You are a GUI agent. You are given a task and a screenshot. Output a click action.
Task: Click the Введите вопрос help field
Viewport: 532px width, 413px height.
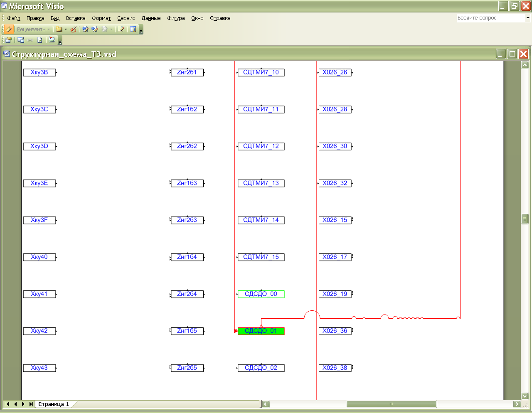click(490, 18)
